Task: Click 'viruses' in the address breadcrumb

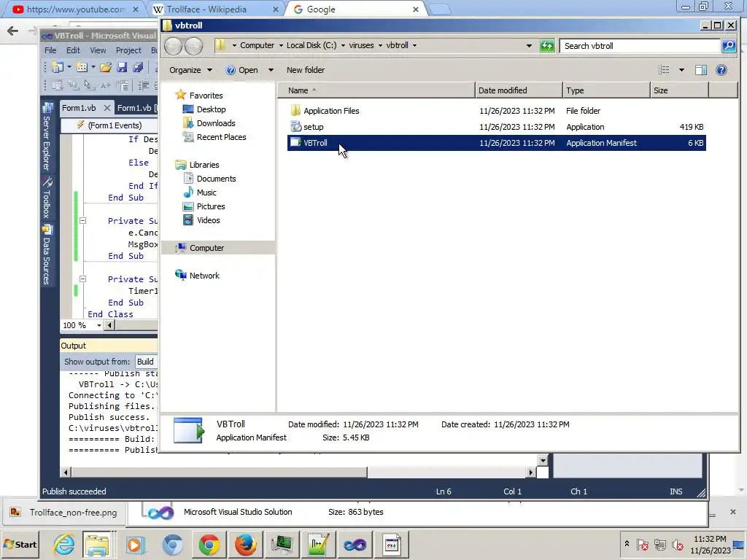Action: [x=361, y=45]
